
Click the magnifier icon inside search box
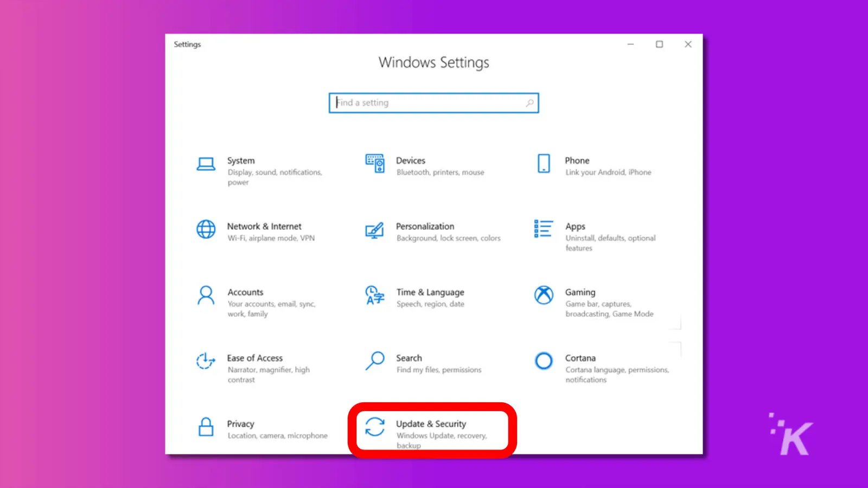click(529, 102)
